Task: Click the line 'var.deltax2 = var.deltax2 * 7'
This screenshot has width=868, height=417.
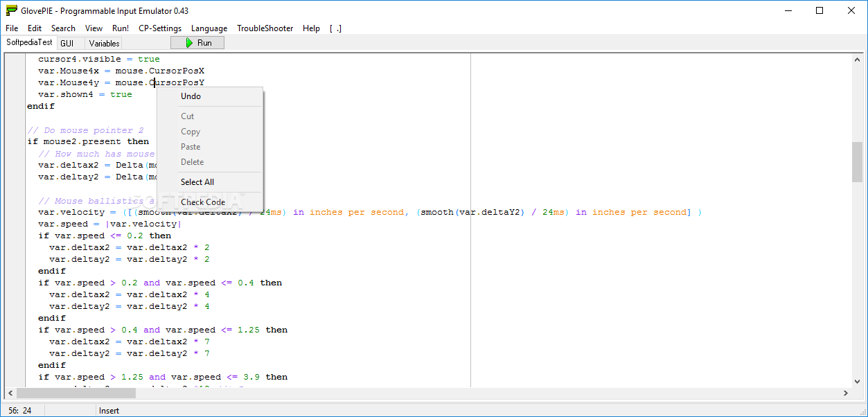Action: (x=130, y=342)
